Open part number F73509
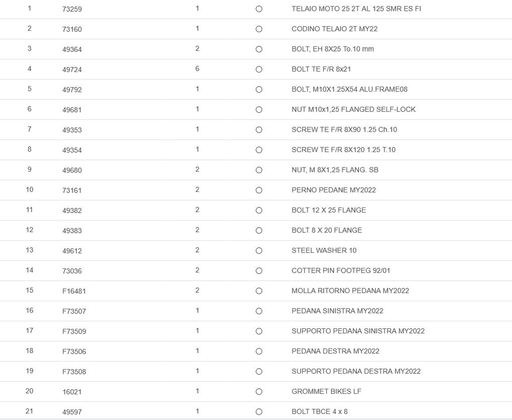The height and width of the screenshot is (420, 512). 74,331
